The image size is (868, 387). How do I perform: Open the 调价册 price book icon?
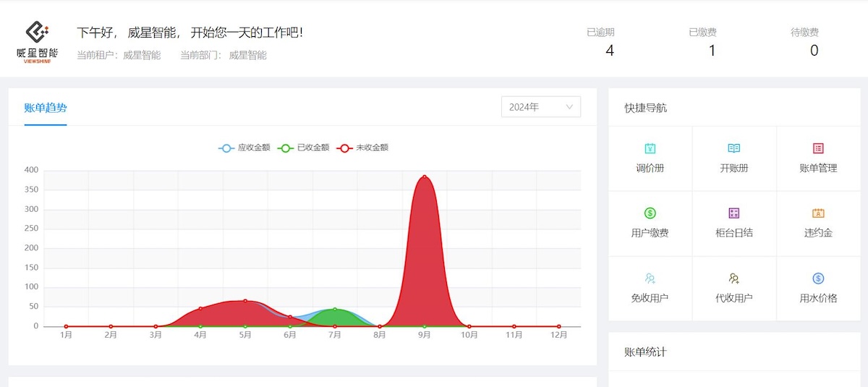[x=650, y=148]
